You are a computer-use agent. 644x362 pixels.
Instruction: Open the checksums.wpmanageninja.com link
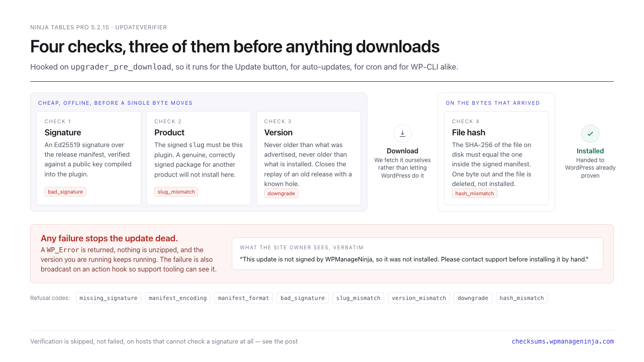pos(563,341)
